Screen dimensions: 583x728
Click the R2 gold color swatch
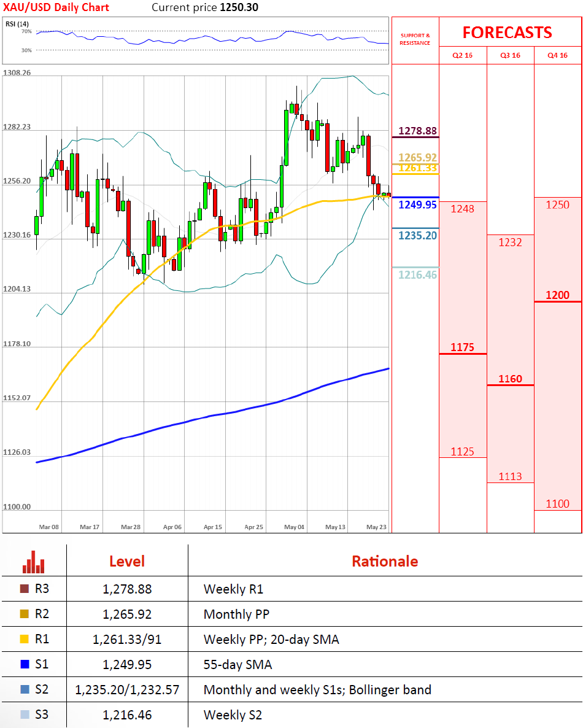point(25,614)
